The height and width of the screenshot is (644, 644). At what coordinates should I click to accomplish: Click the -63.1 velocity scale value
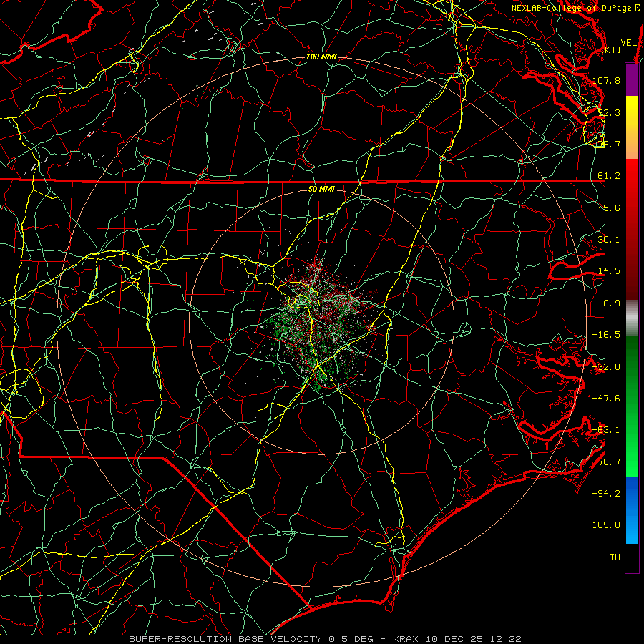coord(606,430)
